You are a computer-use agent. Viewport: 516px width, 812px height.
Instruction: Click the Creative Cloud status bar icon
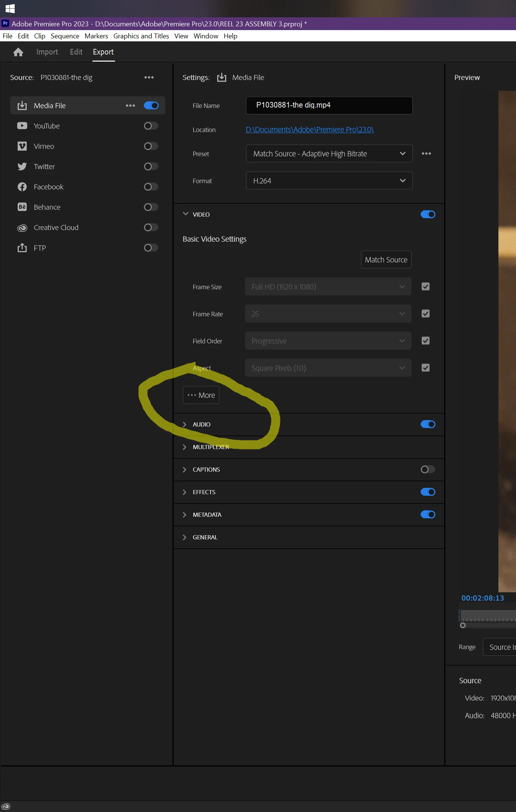click(x=5, y=806)
